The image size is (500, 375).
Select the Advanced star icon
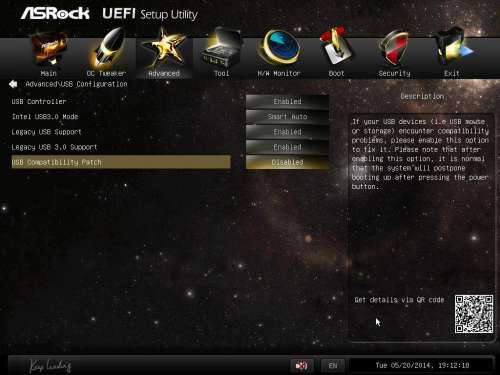click(x=164, y=49)
